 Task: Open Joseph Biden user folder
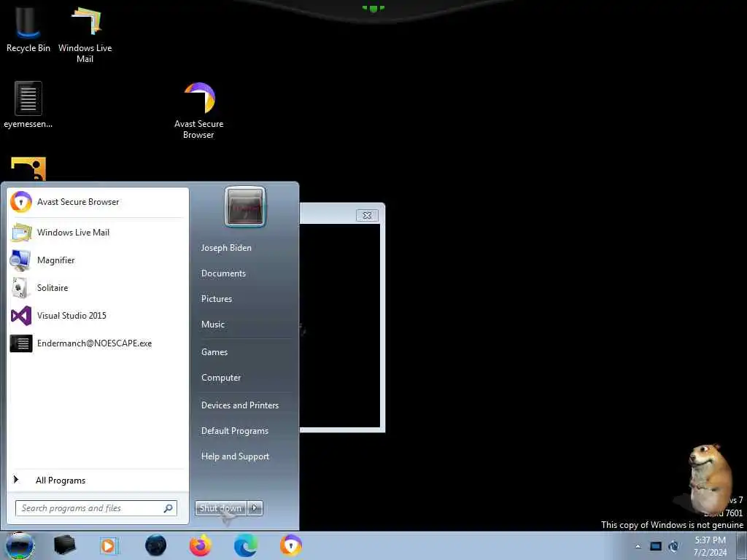pyautogui.click(x=226, y=248)
